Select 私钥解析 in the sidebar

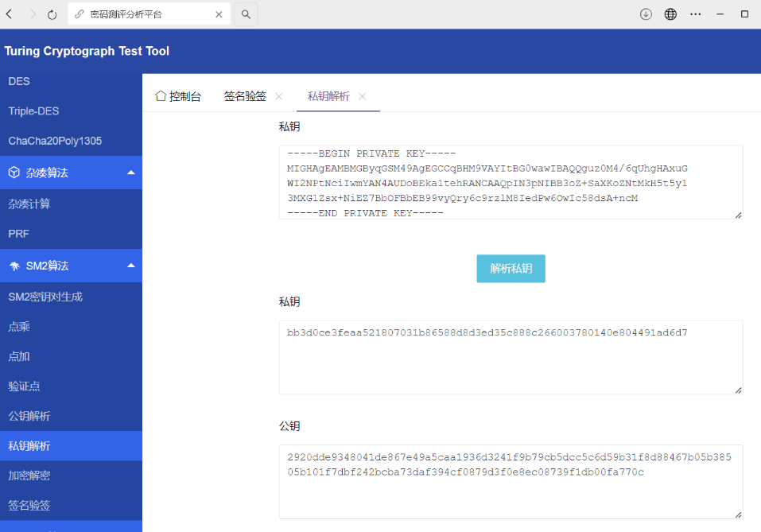click(71, 446)
